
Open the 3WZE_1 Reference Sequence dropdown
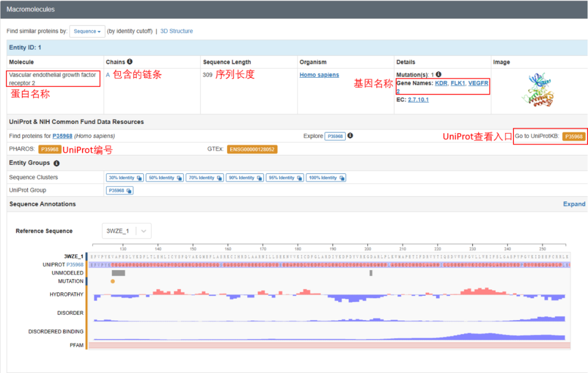(127, 231)
